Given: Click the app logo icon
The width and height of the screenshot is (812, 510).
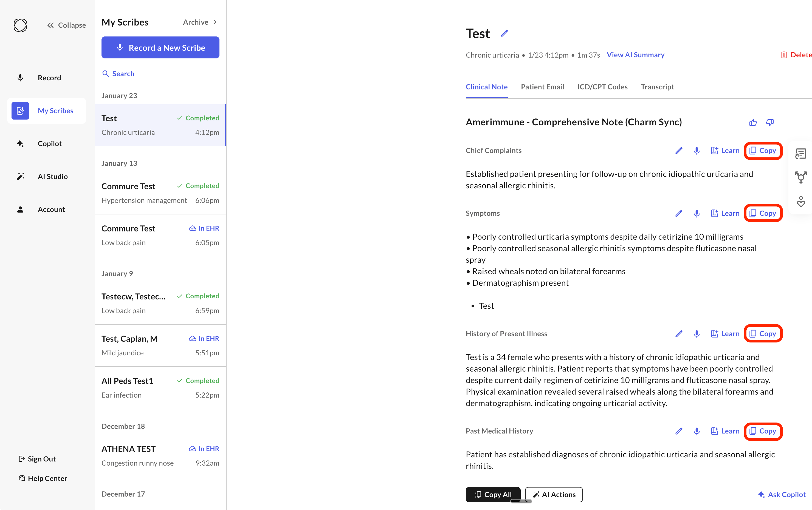Looking at the screenshot, I should (x=20, y=25).
